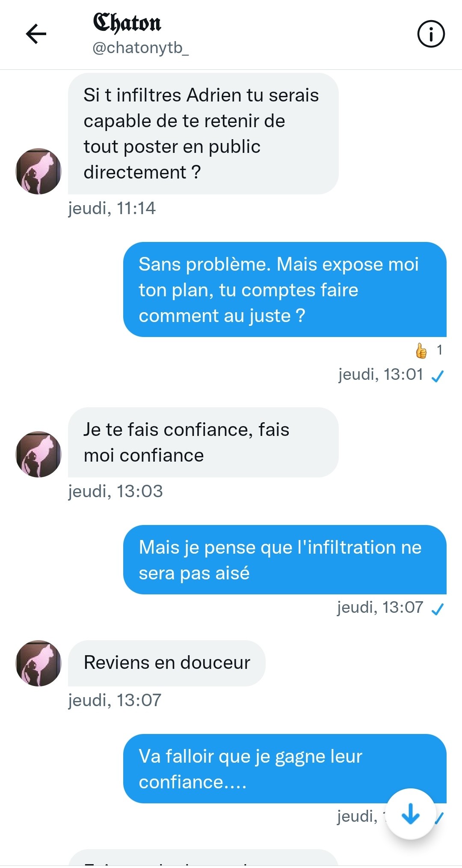Select 'Sans problème. Mais expose moi' message
Viewport: 462px width, 868px height.
(x=285, y=289)
